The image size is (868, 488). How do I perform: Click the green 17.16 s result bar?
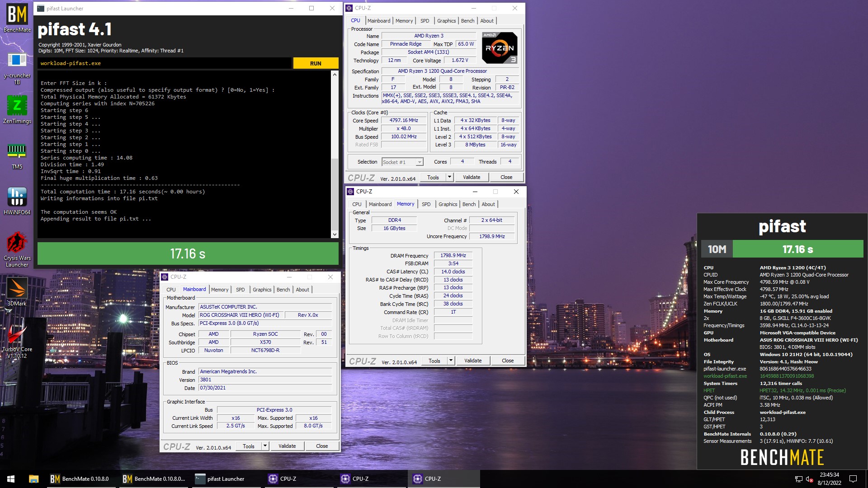[188, 253]
